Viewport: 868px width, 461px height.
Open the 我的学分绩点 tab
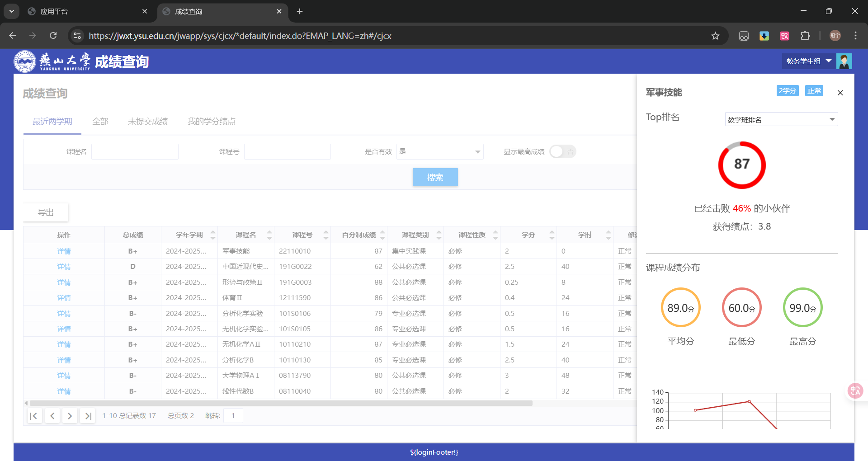212,121
